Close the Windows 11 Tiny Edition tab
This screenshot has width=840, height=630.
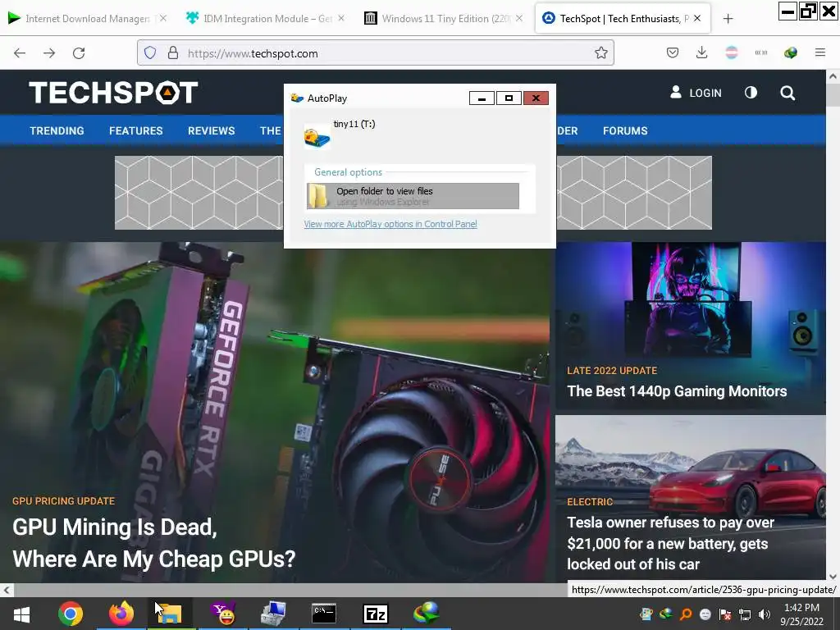[x=518, y=18]
